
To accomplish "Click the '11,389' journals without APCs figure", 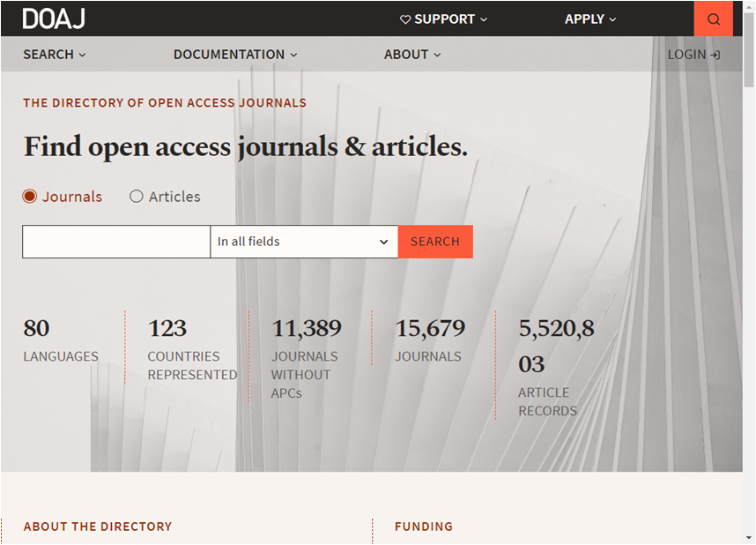I will click(x=307, y=329).
